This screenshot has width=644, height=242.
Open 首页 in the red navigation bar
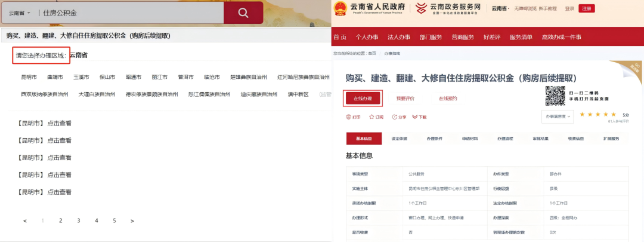click(x=340, y=37)
